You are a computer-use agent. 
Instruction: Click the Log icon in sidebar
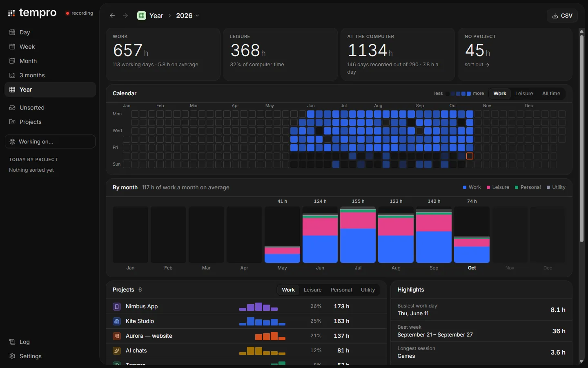coord(12,342)
